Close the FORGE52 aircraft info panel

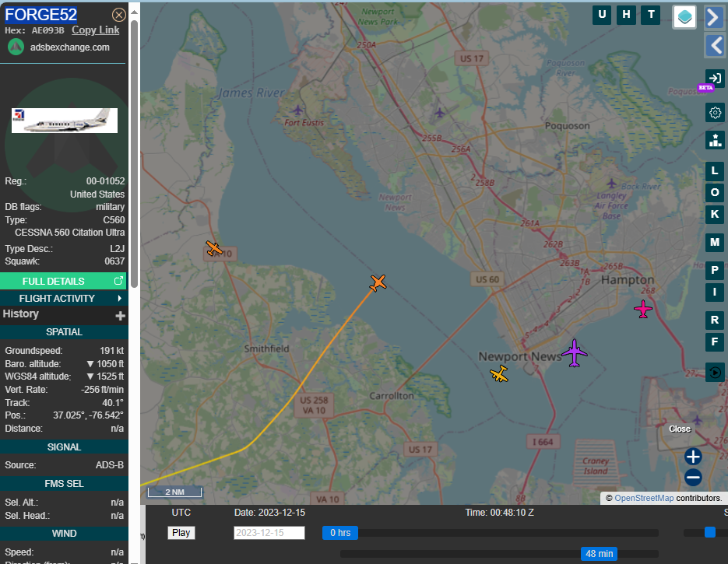click(118, 15)
